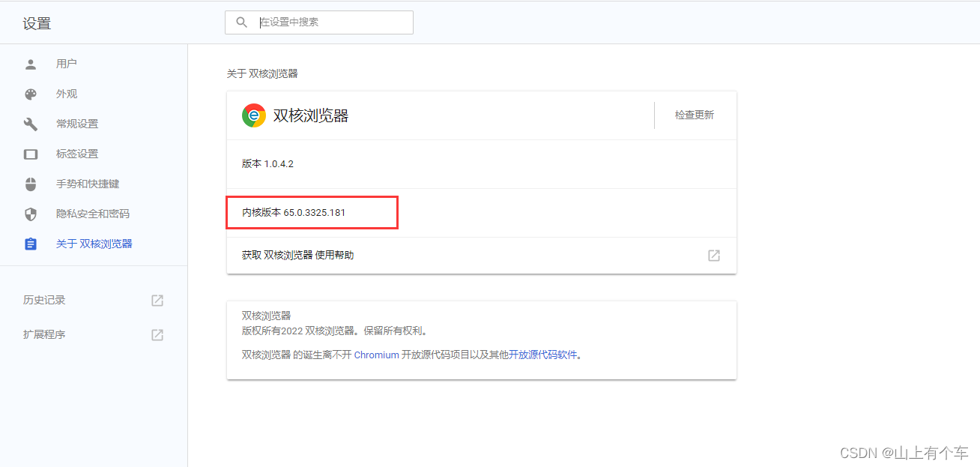Click the 外观 globe icon
980x467 pixels.
[x=31, y=94]
